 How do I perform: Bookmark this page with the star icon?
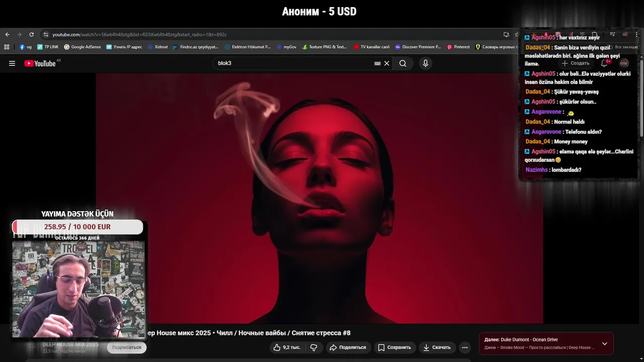[x=516, y=35]
